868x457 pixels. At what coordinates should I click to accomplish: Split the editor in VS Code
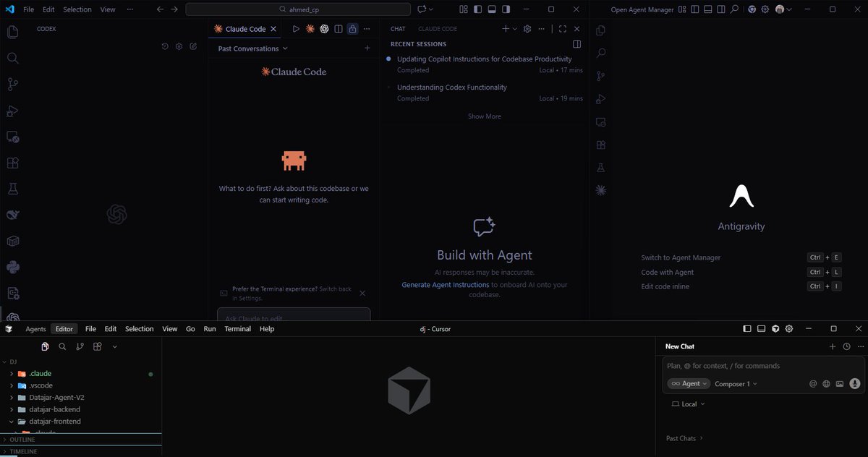[x=339, y=29]
